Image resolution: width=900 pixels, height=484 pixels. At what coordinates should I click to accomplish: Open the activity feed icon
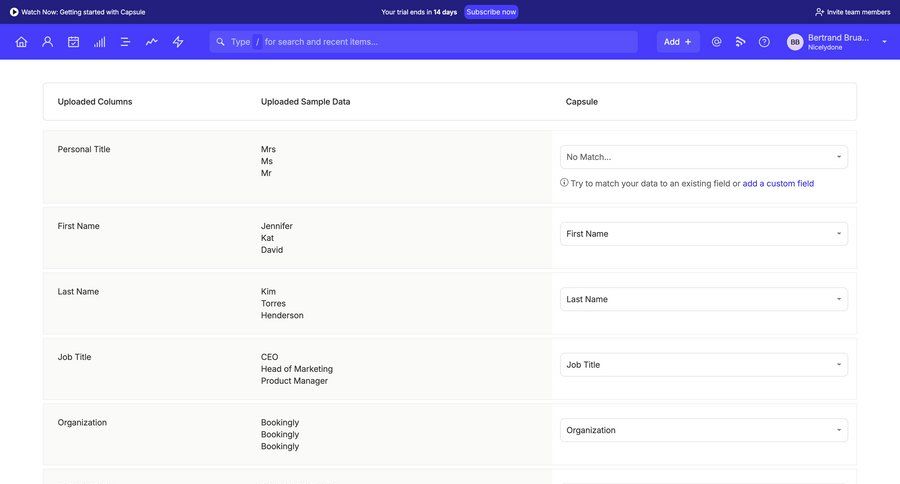740,42
